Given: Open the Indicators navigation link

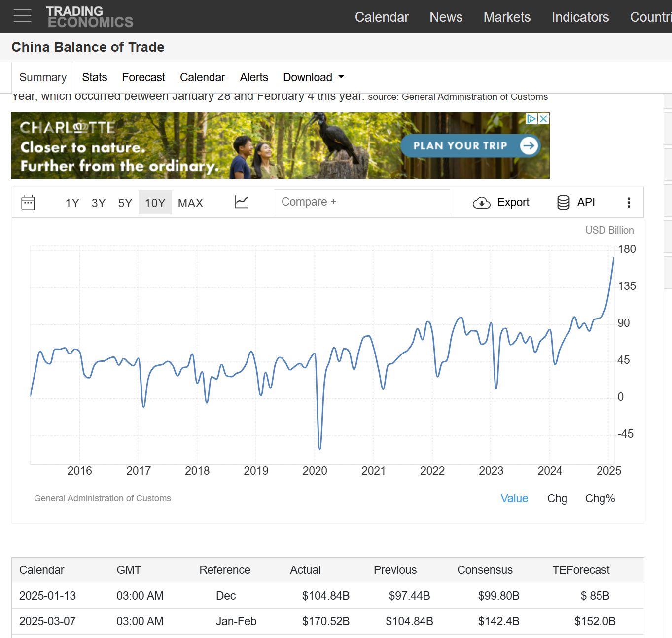Looking at the screenshot, I should 580,17.
